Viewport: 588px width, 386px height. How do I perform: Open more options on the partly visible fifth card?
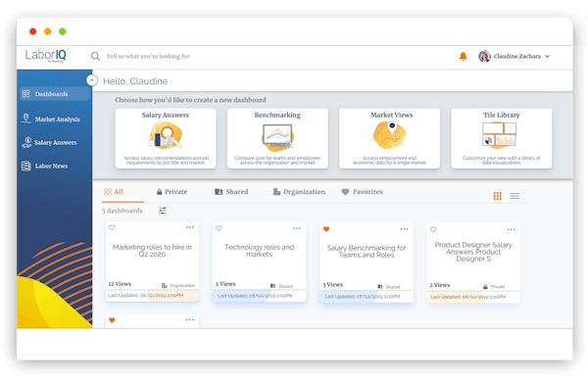click(x=190, y=319)
